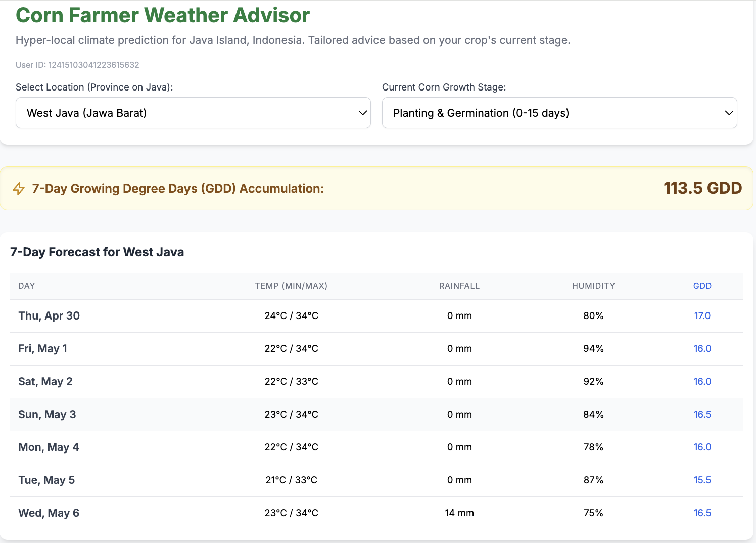Click the 17.0 GDD value
The image size is (756, 543).
click(x=702, y=316)
